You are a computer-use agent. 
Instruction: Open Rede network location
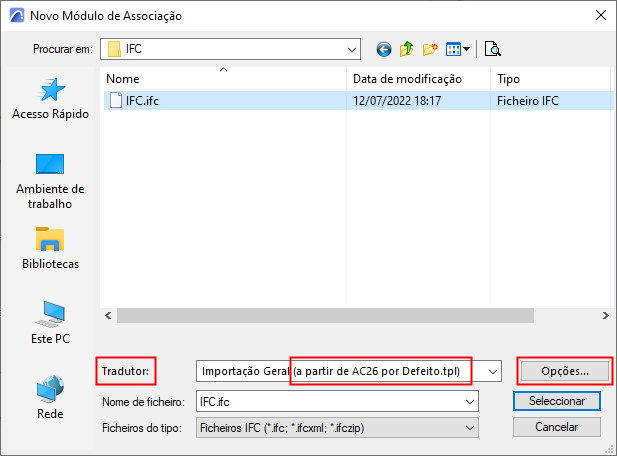pyautogui.click(x=50, y=397)
